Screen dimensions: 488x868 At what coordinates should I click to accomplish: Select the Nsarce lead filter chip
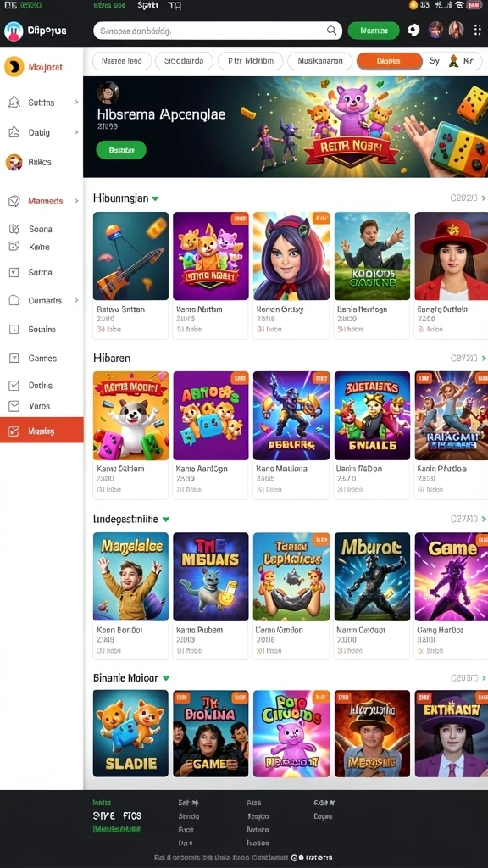(121, 61)
